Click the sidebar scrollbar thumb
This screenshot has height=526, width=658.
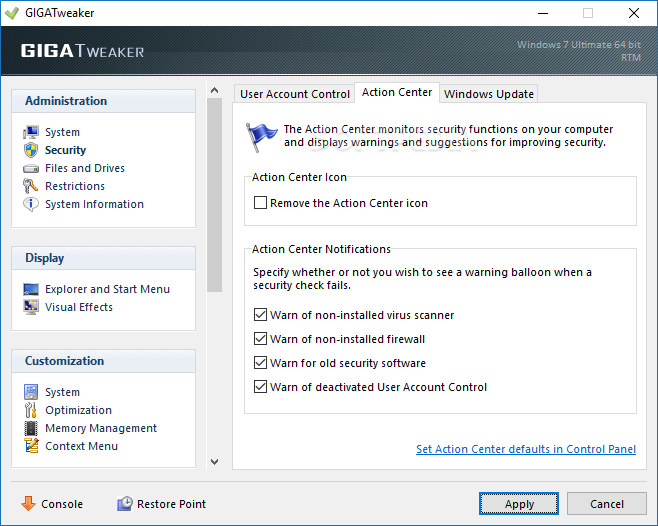click(214, 195)
